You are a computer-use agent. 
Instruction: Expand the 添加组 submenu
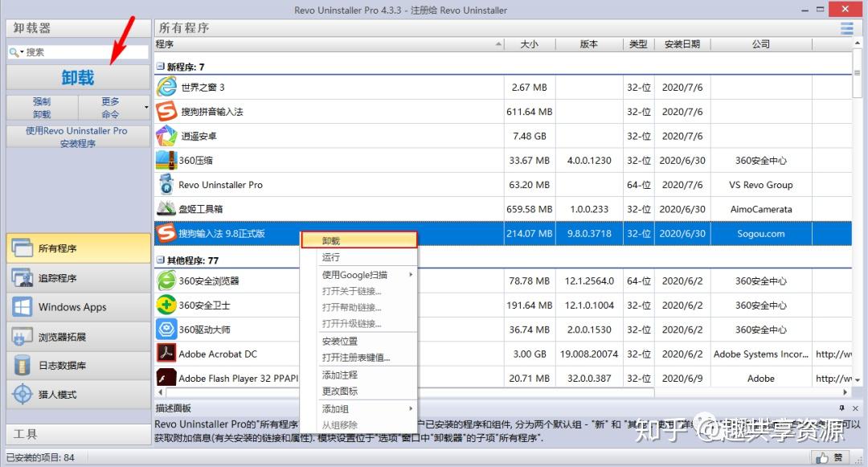411,408
